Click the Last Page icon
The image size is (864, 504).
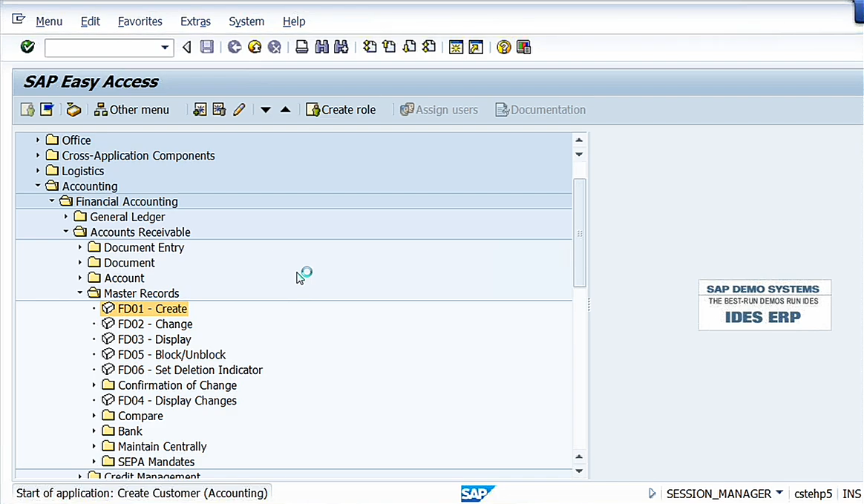pos(429,47)
